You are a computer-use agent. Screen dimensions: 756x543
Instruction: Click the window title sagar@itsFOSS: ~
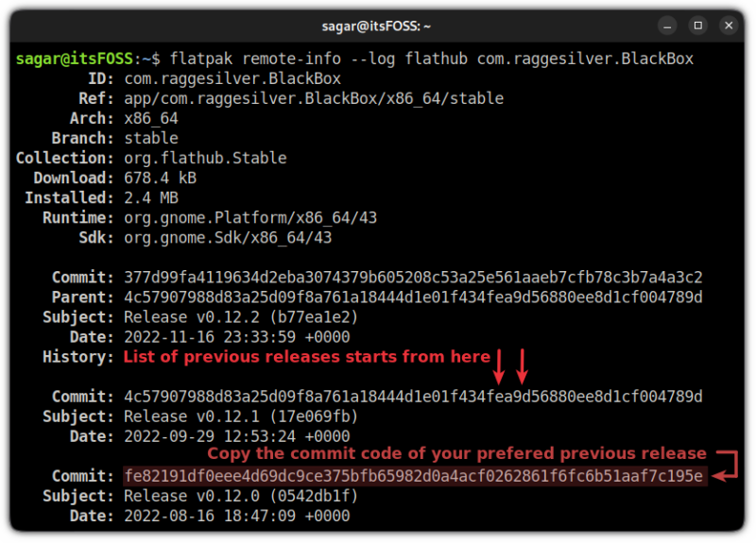tap(376, 26)
